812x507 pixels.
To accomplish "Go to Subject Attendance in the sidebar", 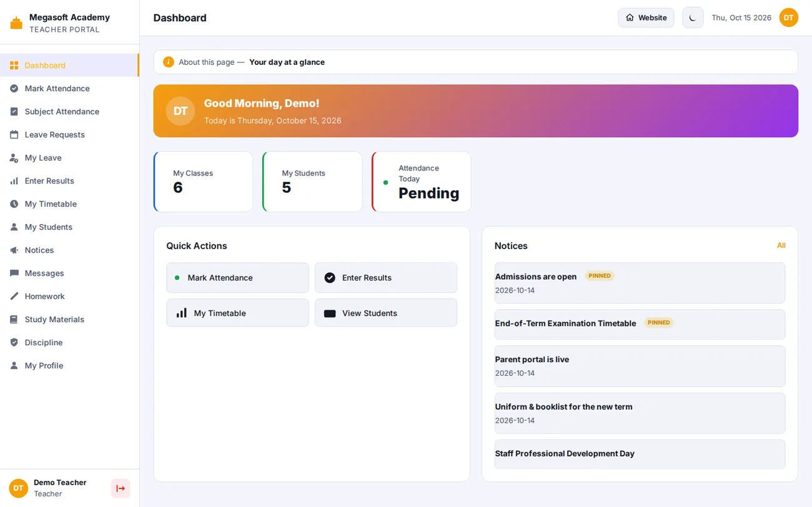I will click(x=69, y=112).
